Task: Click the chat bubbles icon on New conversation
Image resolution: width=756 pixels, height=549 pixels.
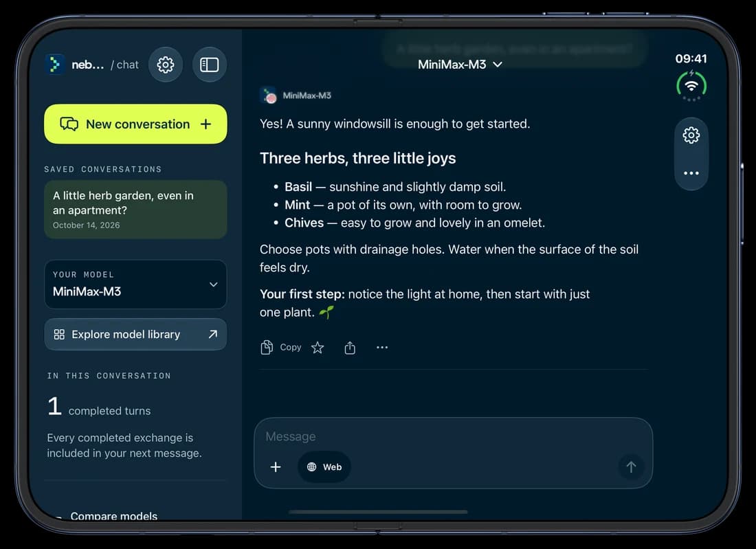Action: [69, 124]
